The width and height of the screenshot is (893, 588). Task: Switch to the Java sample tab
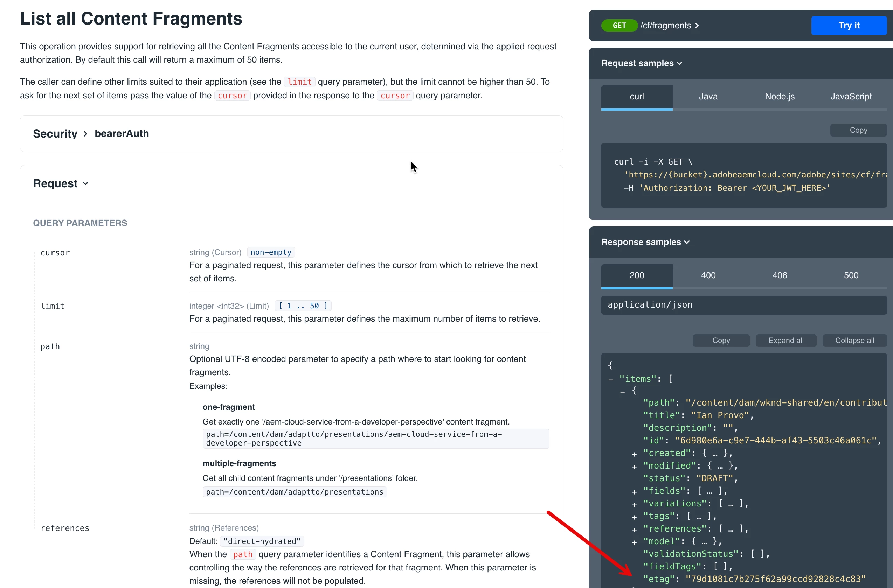pyautogui.click(x=708, y=97)
